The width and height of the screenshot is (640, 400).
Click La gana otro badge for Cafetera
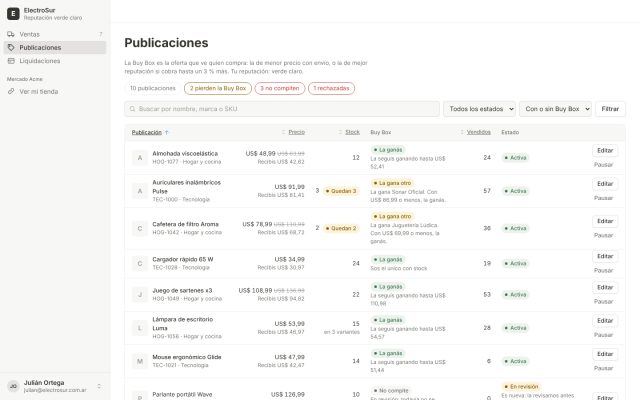click(392, 216)
